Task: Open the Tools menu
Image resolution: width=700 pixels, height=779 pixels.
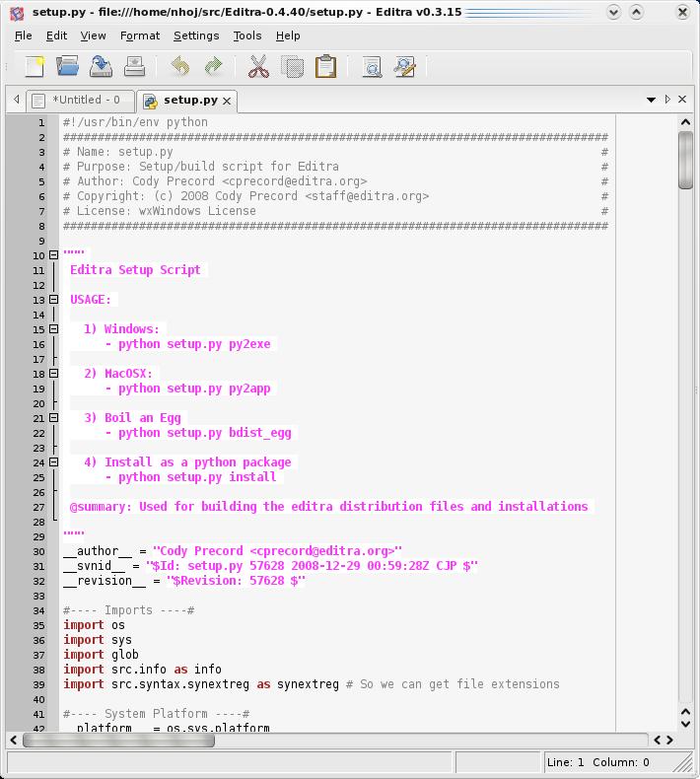Action: [247, 35]
